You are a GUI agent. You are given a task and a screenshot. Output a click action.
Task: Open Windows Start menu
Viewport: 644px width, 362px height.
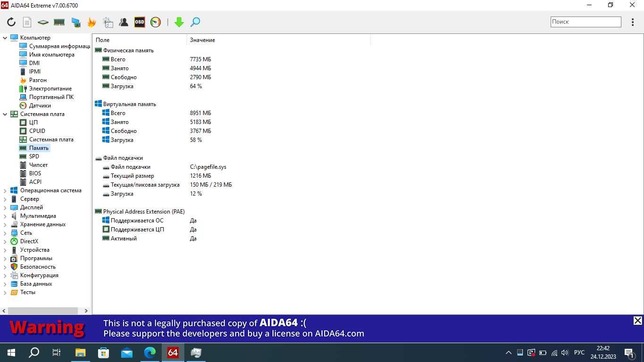[11, 353]
